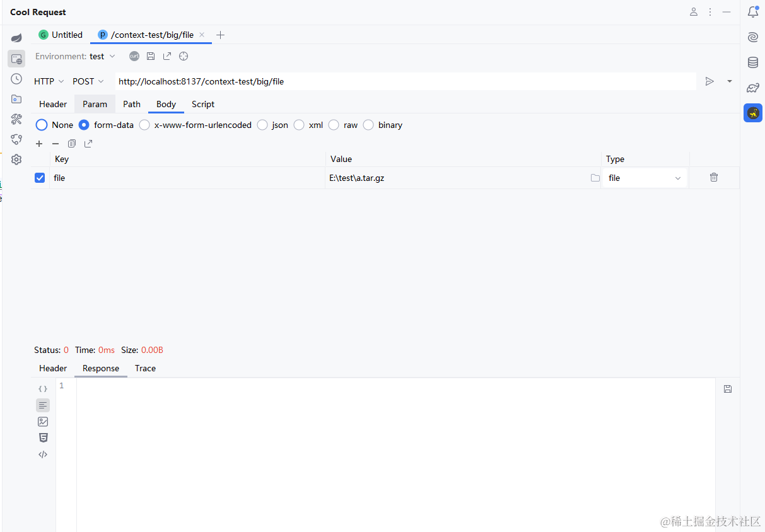Browse for file using the folder icon in Value
The image size is (765, 532).
tap(595, 178)
